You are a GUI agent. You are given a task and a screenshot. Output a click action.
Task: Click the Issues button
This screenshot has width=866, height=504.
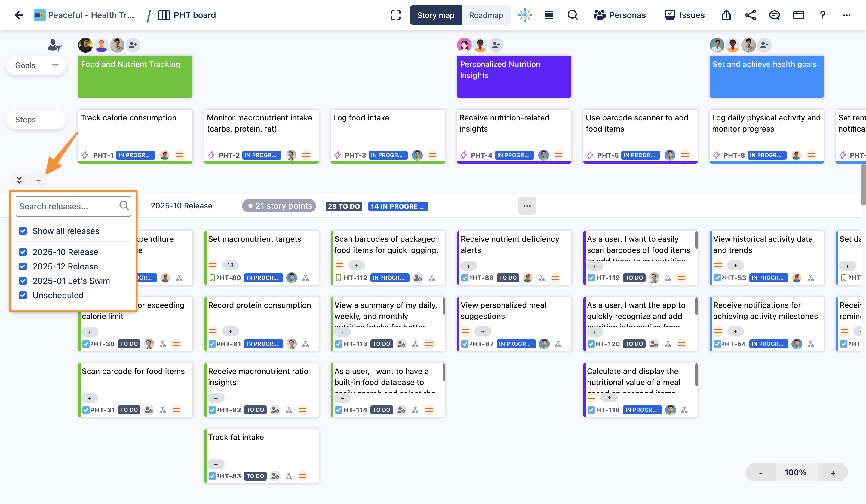click(x=684, y=15)
